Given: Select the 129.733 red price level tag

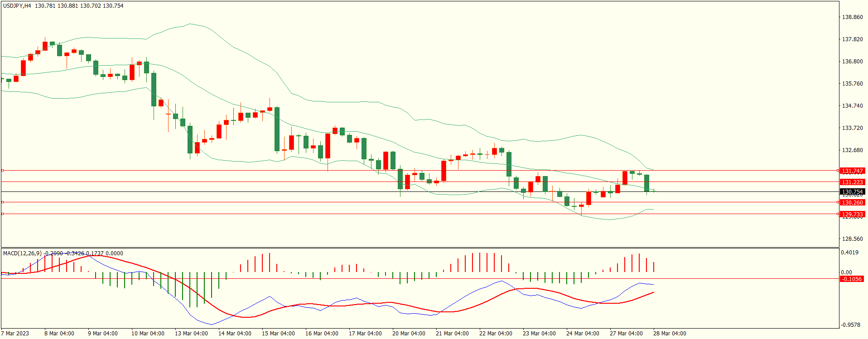Looking at the screenshot, I should point(852,215).
